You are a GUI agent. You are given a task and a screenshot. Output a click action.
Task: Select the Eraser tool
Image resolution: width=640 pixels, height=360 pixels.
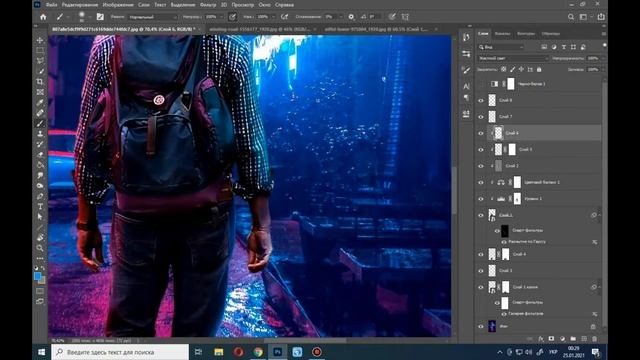coord(40,155)
